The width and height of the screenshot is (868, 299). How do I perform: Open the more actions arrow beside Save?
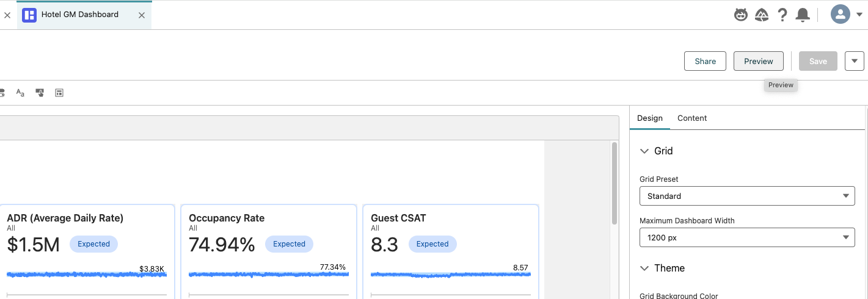[854, 61]
